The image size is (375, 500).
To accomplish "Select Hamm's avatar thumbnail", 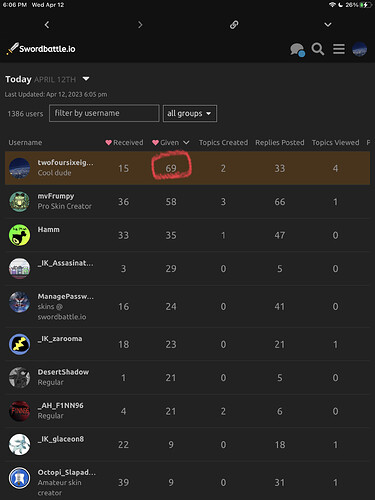I will click(x=19, y=235).
